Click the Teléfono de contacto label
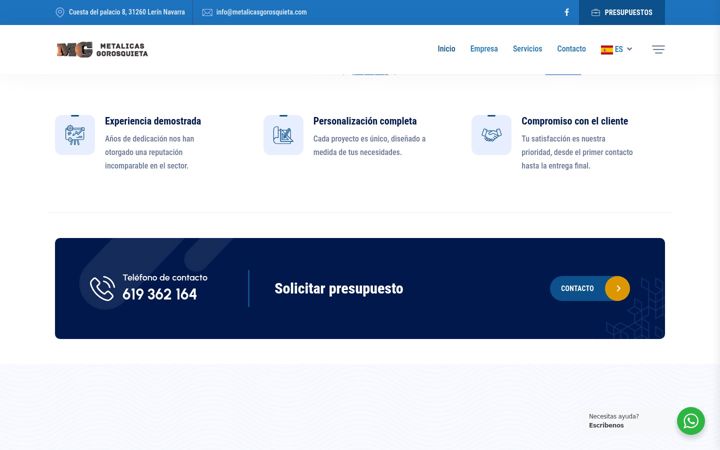This screenshot has width=720, height=450. 165,277
